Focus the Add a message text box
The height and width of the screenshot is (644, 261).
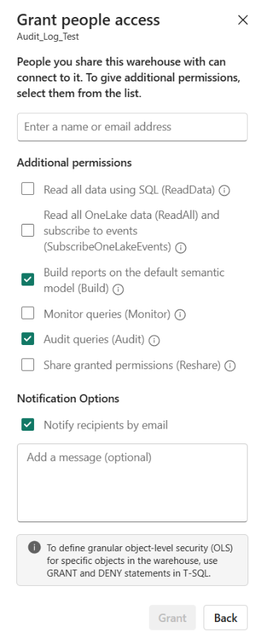133,482
